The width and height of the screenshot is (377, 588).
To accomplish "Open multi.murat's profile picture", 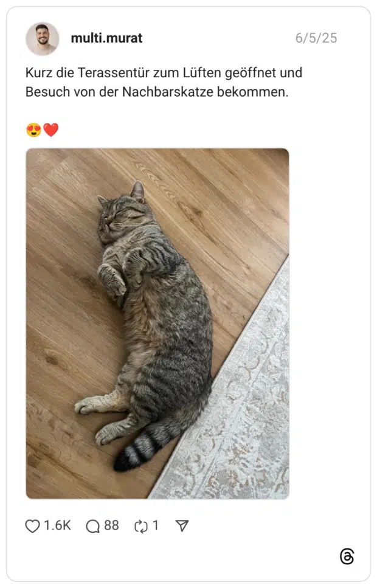I will click(43, 39).
